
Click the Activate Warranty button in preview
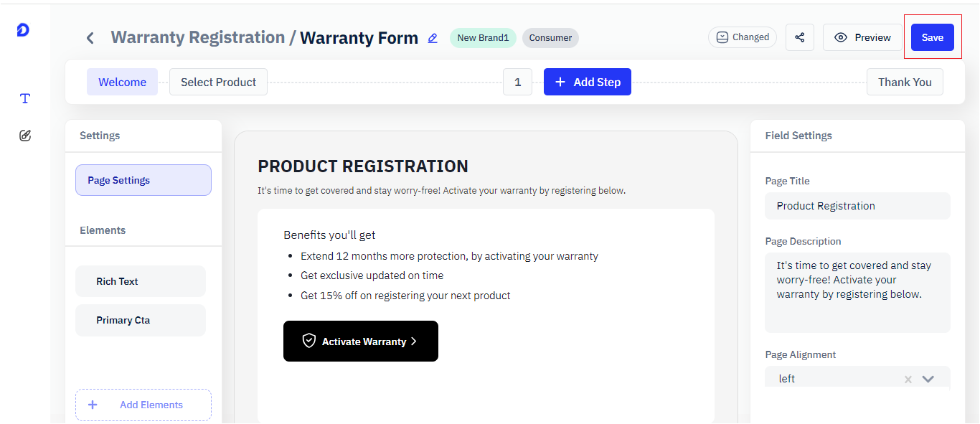361,341
